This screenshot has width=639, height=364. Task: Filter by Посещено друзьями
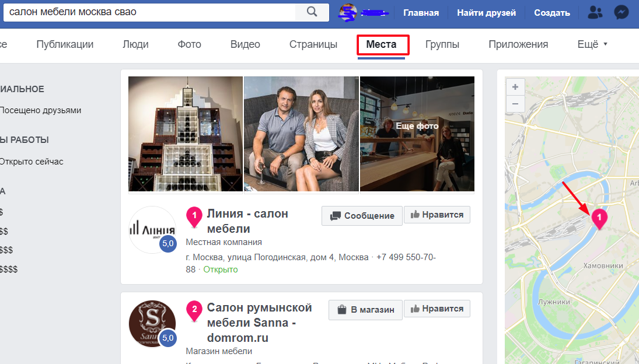tap(40, 110)
